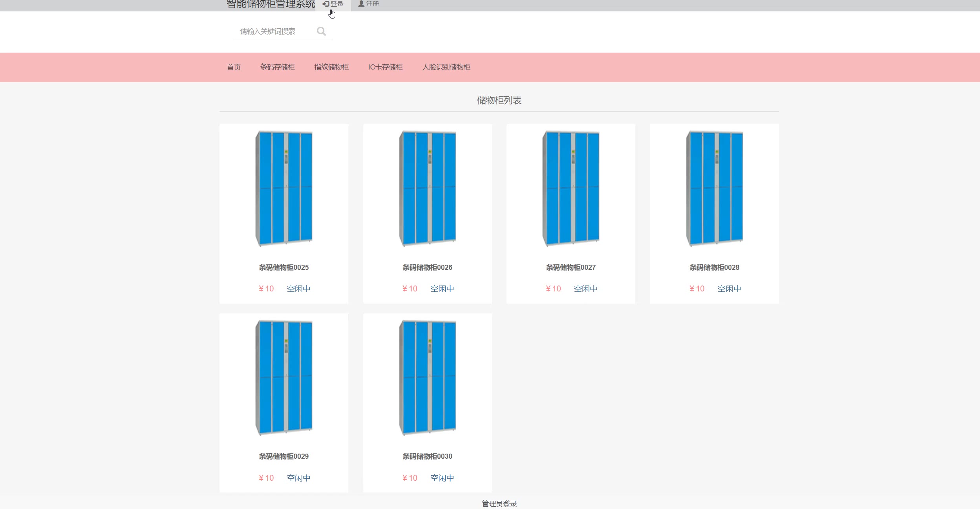This screenshot has height=509, width=980.
Task: Open locker 0028 product image
Action: click(x=714, y=189)
